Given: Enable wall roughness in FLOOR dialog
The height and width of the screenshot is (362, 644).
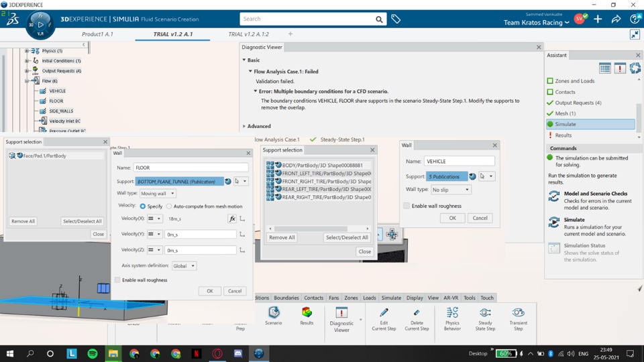Looking at the screenshot, I should click(117, 280).
